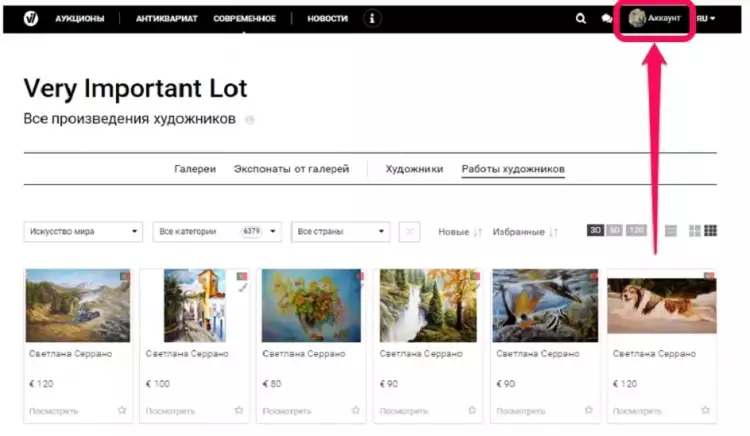Viewport: 750px width, 436px height.
Task: Open the Аукционы menu
Action: pos(80,19)
